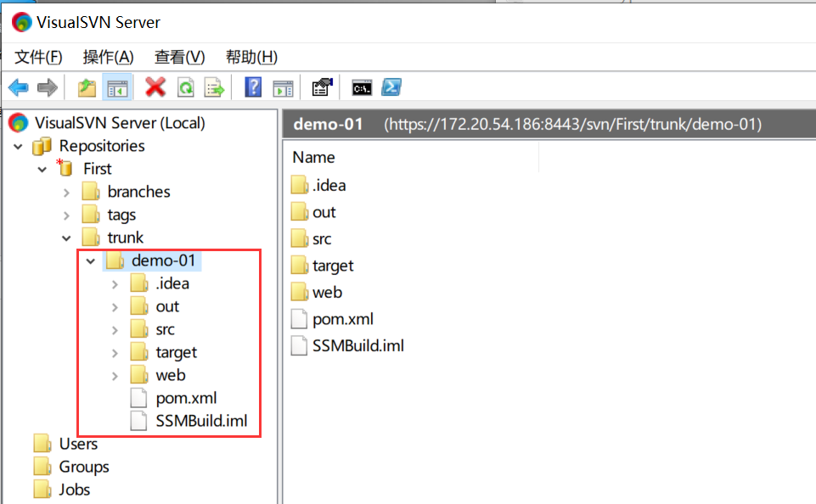The image size is (816, 504).
Task: Expand the tags folder node
Action: coord(66,216)
